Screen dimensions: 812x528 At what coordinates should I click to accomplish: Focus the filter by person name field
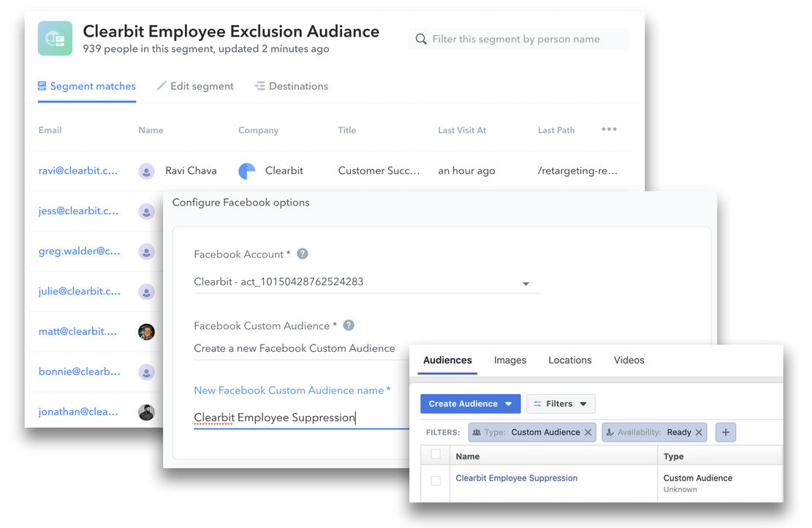[x=518, y=39]
